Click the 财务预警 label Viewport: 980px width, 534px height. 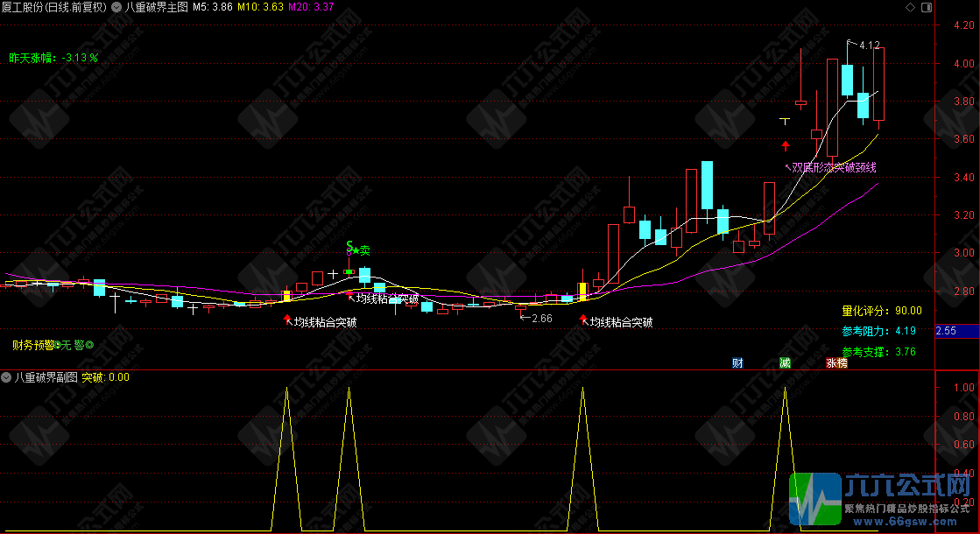32,345
